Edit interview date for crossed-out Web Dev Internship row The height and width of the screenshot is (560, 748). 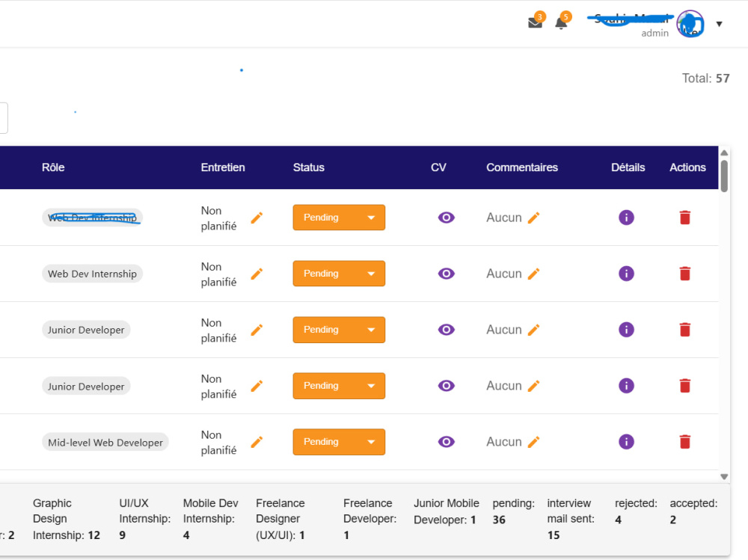pyautogui.click(x=257, y=218)
